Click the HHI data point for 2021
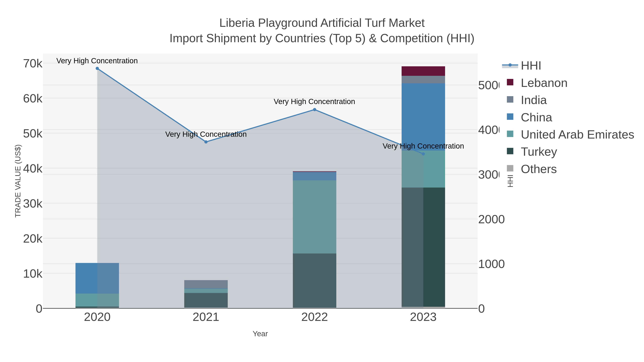 click(x=206, y=142)
